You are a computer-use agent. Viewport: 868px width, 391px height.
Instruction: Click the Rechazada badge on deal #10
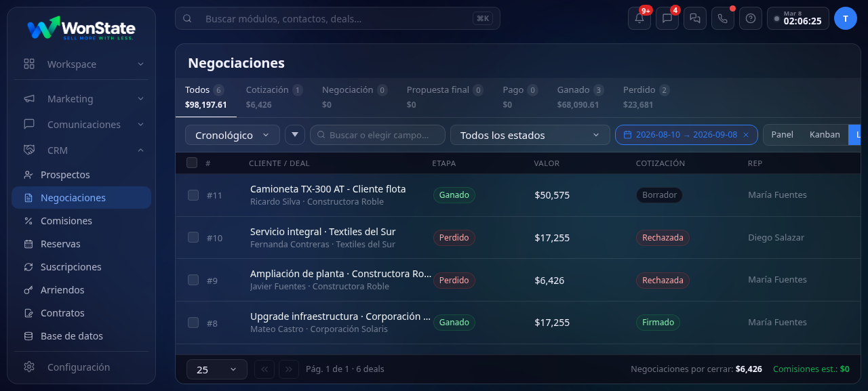click(663, 238)
